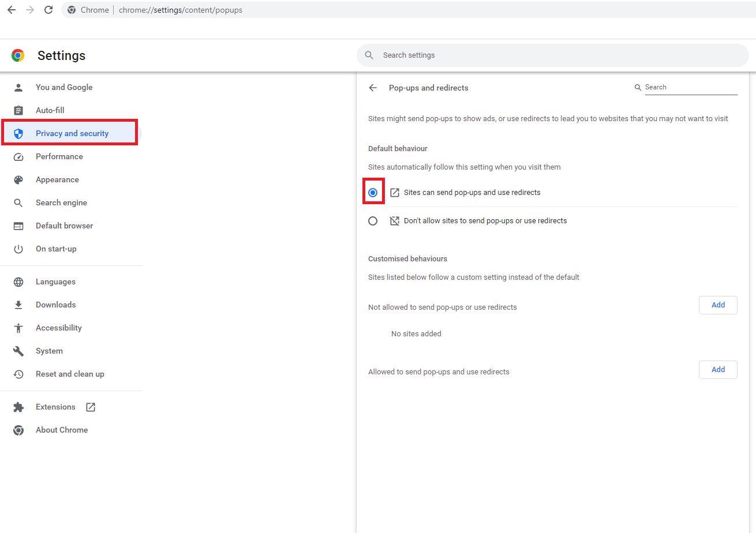Add a site to Not allowed list
756x533 pixels.
(718, 305)
